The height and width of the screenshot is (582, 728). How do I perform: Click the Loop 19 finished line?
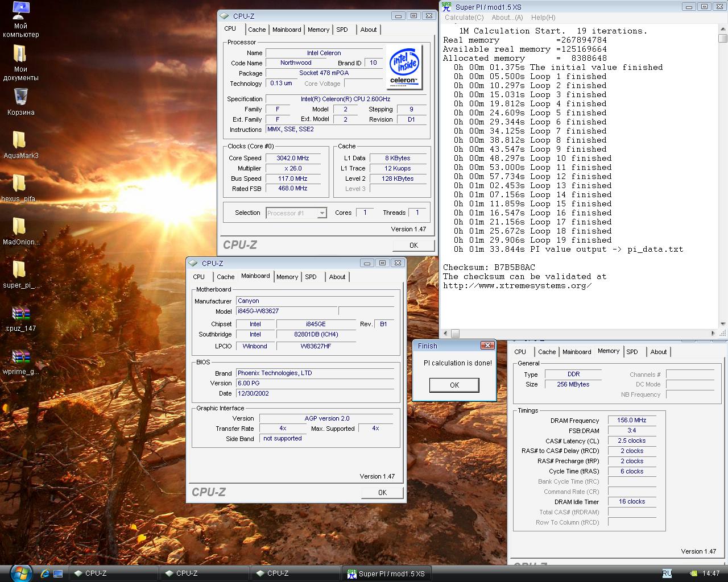pos(532,240)
